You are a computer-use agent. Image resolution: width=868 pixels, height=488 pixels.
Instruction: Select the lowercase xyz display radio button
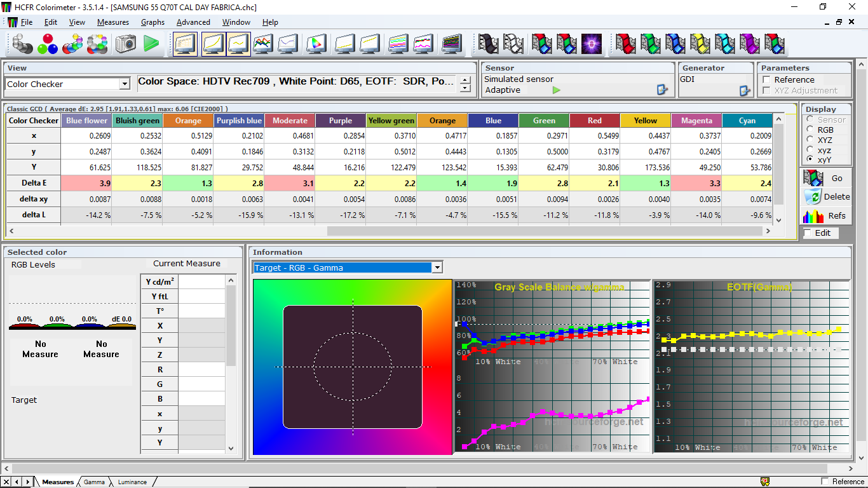coord(810,150)
